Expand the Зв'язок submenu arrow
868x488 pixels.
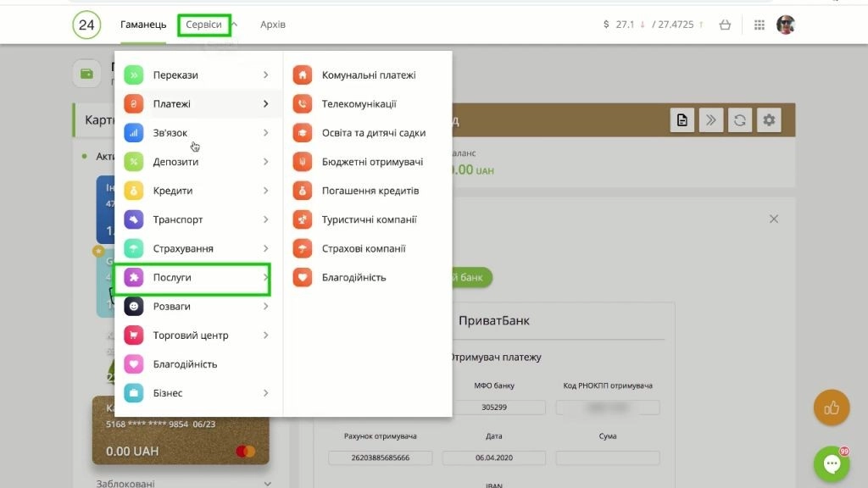265,133
